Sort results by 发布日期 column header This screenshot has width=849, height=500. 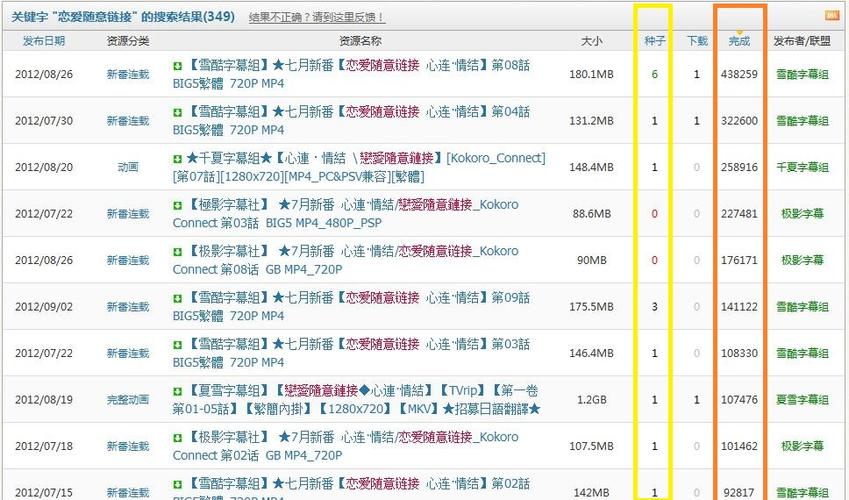pyautogui.click(x=44, y=41)
